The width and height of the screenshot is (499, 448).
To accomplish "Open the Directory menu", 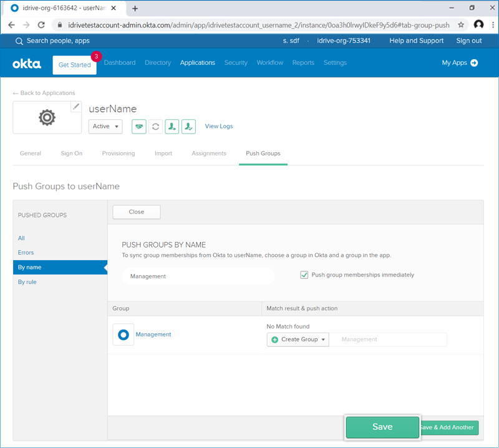I will (x=158, y=63).
